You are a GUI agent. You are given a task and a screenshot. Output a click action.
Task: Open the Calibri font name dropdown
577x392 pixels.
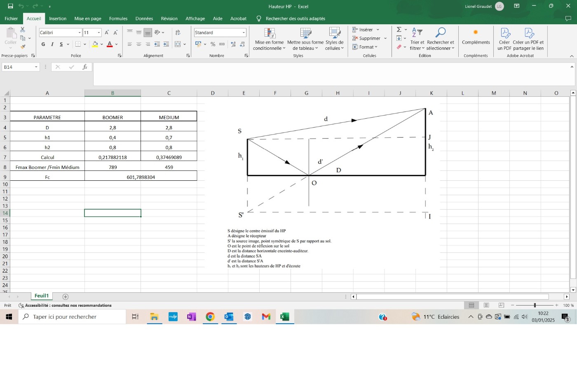tap(80, 33)
